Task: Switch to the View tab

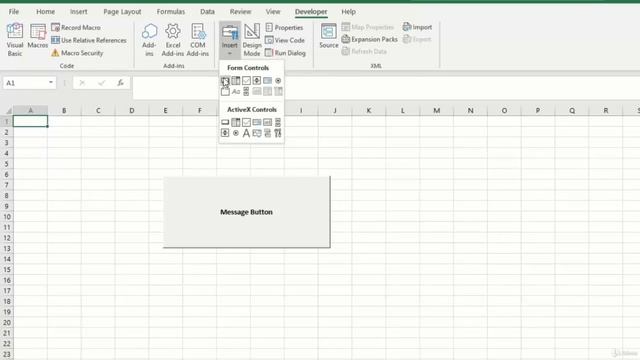Action: (x=273, y=11)
